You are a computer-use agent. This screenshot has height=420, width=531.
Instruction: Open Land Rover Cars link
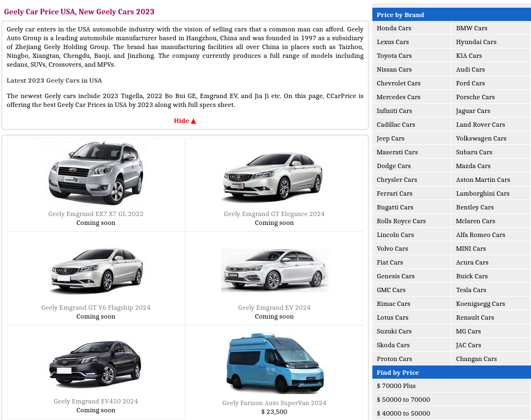coord(480,125)
